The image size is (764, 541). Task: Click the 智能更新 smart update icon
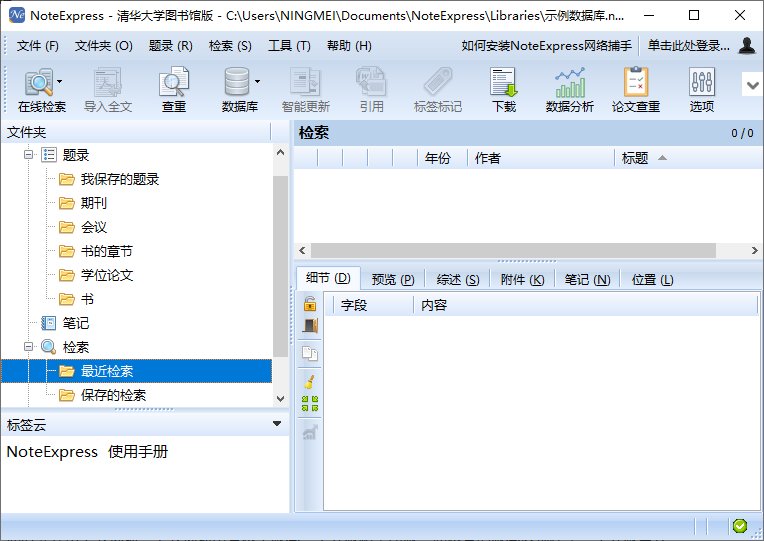306,90
